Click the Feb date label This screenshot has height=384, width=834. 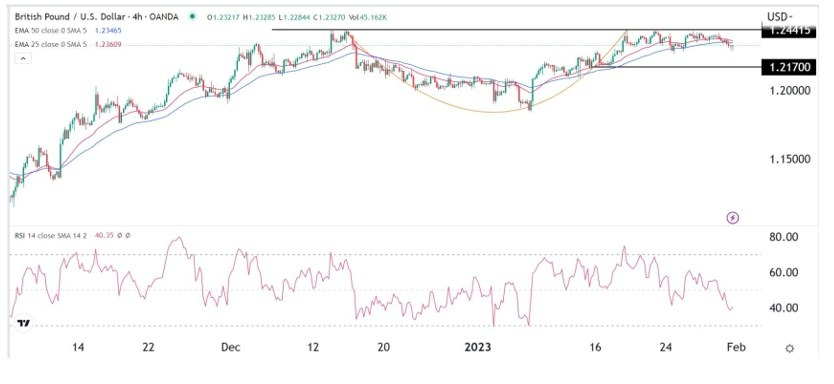click(738, 347)
